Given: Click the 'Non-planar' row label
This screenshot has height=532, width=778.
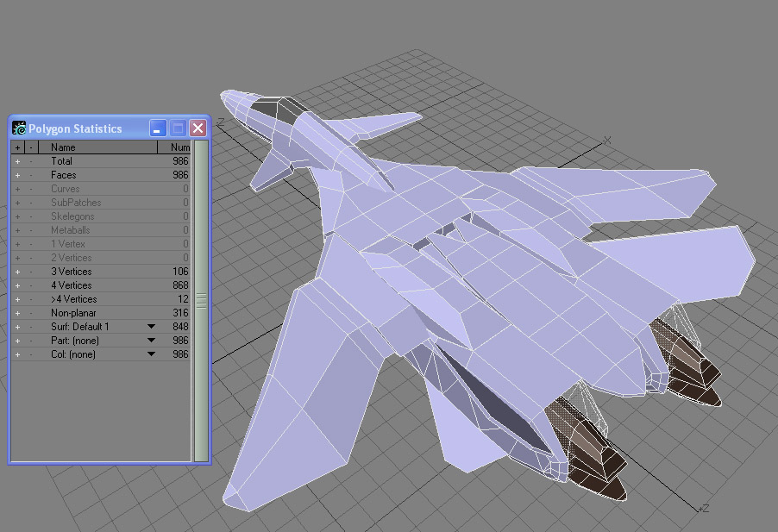Looking at the screenshot, I should pyautogui.click(x=73, y=313).
